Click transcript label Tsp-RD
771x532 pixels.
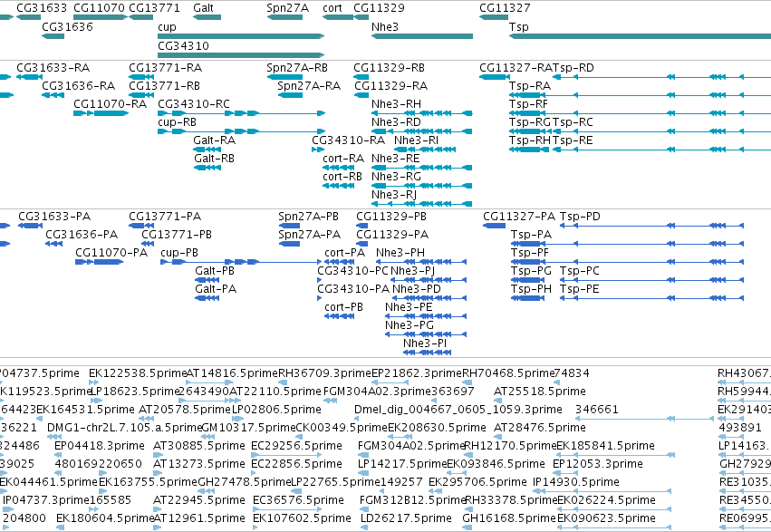[573, 67]
